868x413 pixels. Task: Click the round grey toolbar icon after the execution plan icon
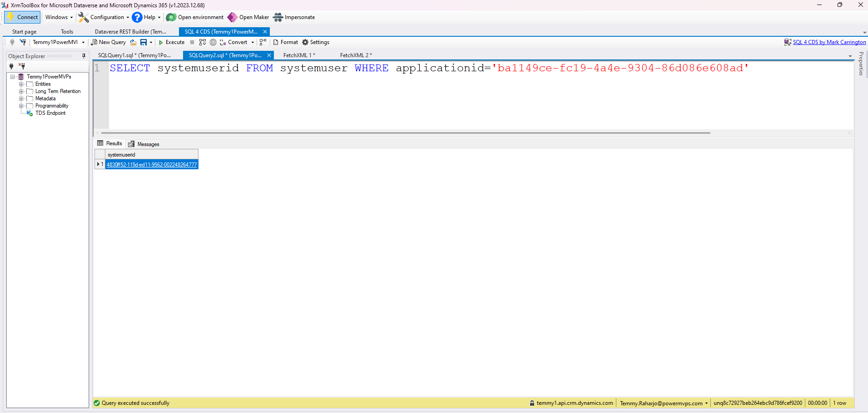pyautogui.click(x=213, y=42)
